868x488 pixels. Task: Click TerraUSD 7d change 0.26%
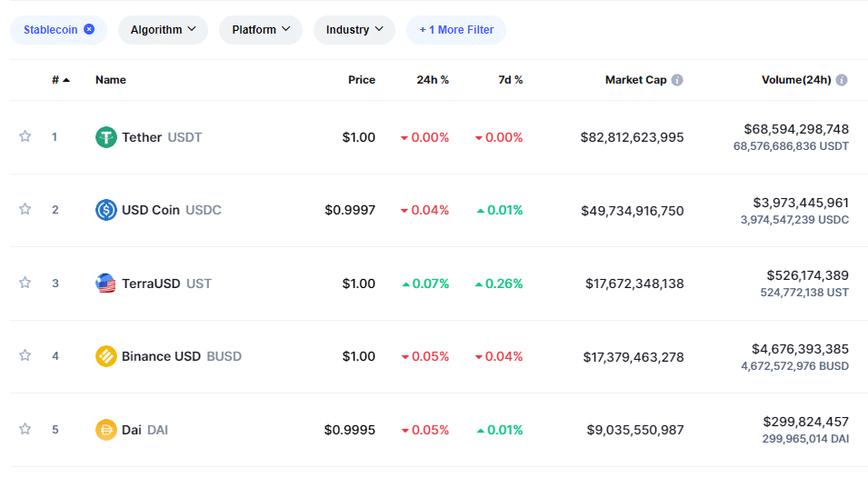click(499, 284)
